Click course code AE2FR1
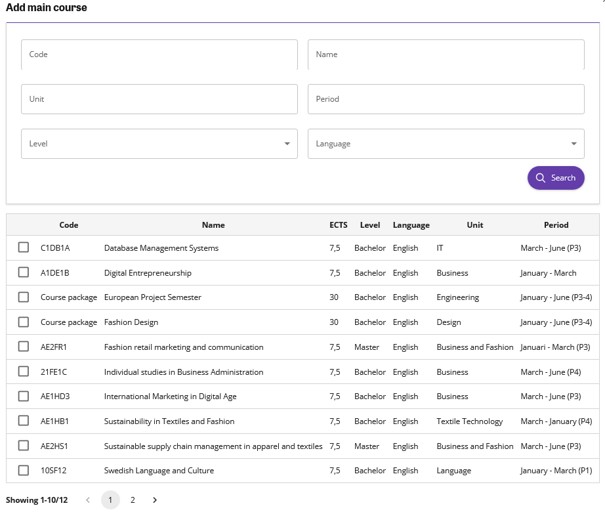 [54, 347]
